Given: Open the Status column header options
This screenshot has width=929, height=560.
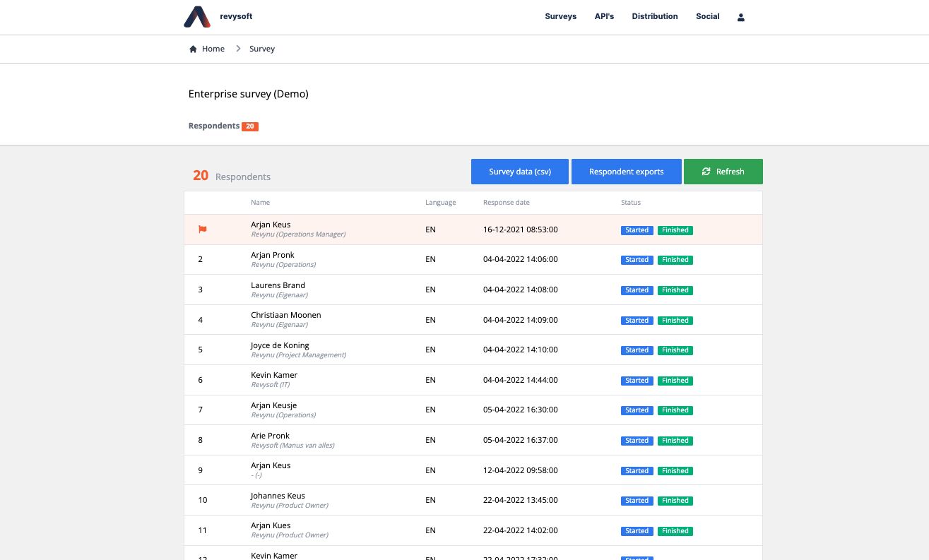Looking at the screenshot, I should 630,202.
